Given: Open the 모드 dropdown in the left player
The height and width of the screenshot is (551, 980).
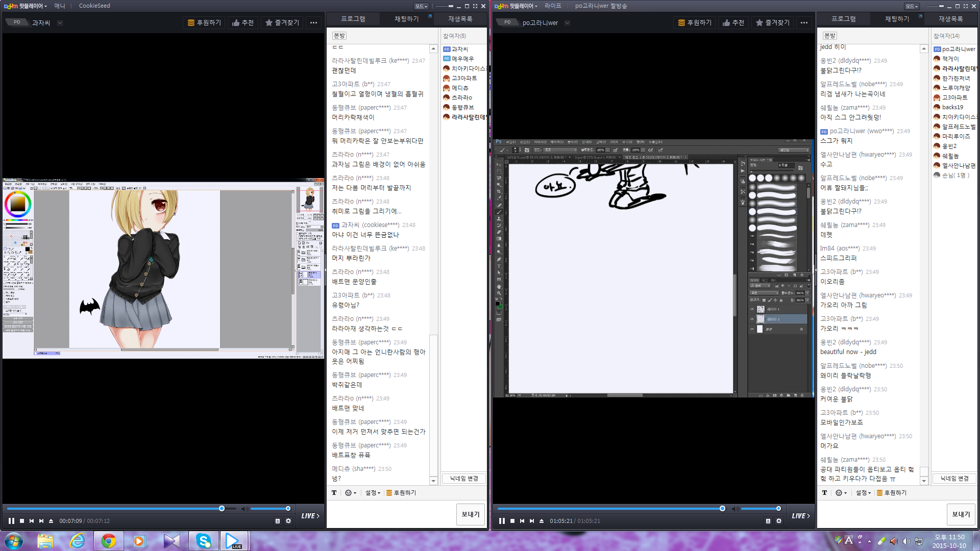Looking at the screenshot, I should [421, 6].
